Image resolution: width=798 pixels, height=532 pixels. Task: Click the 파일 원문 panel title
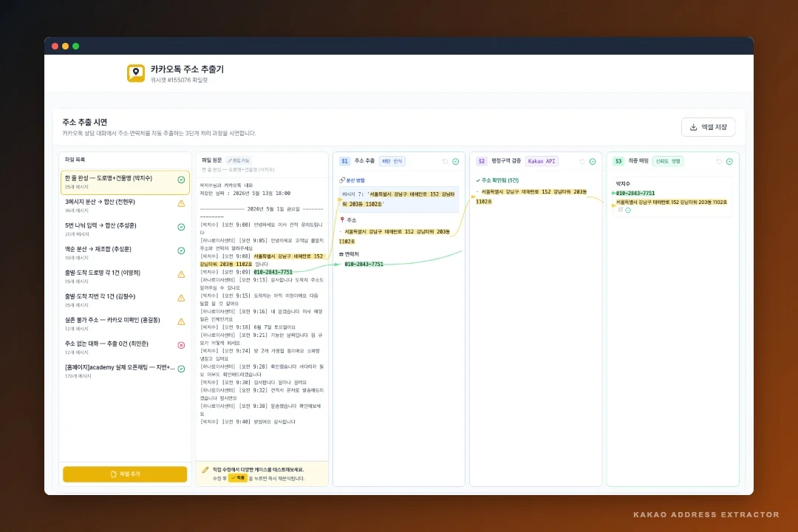(212, 160)
